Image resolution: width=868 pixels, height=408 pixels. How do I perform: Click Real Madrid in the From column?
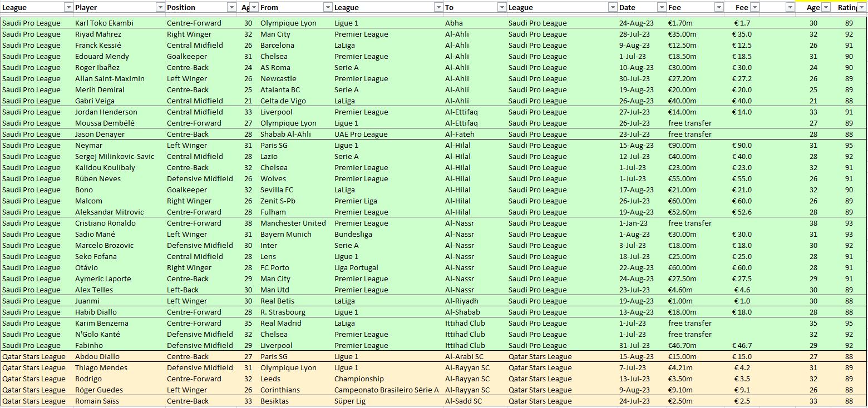(x=280, y=323)
